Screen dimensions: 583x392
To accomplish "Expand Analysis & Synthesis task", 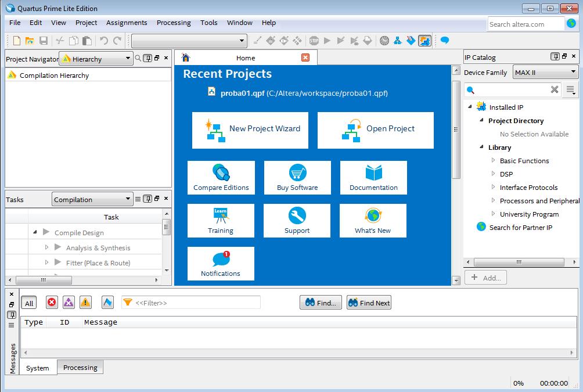I will coord(46,247).
